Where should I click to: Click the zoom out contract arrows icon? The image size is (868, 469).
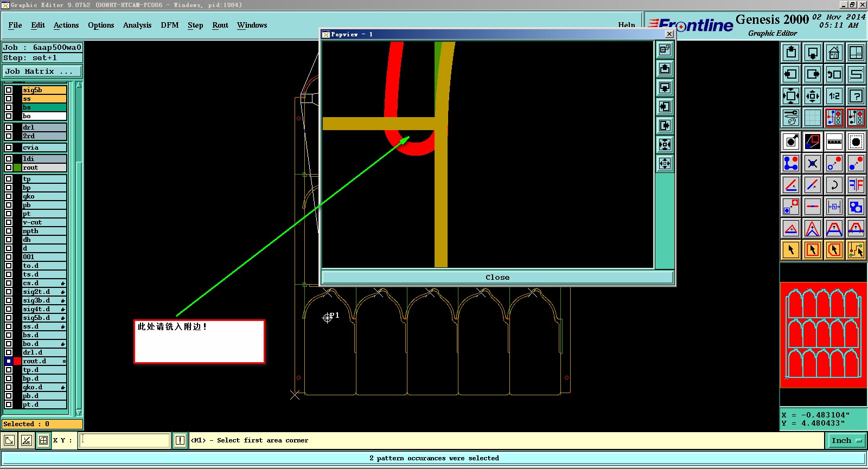tap(813, 96)
